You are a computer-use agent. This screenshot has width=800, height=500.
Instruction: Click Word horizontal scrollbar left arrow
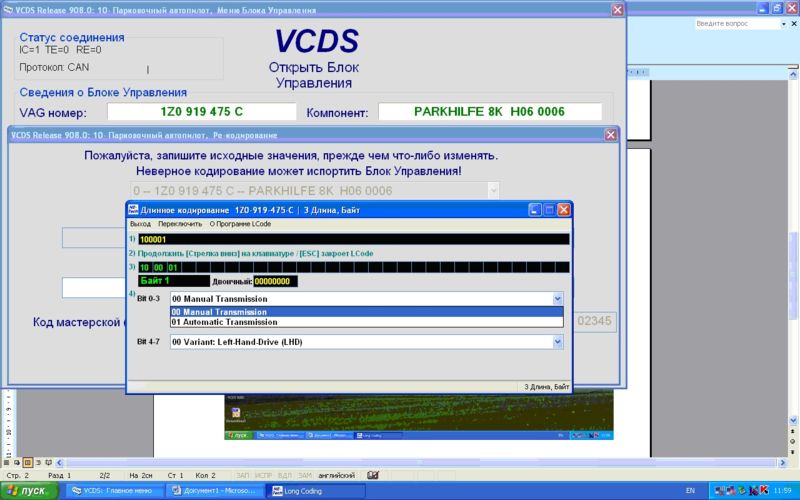[x=59, y=463]
